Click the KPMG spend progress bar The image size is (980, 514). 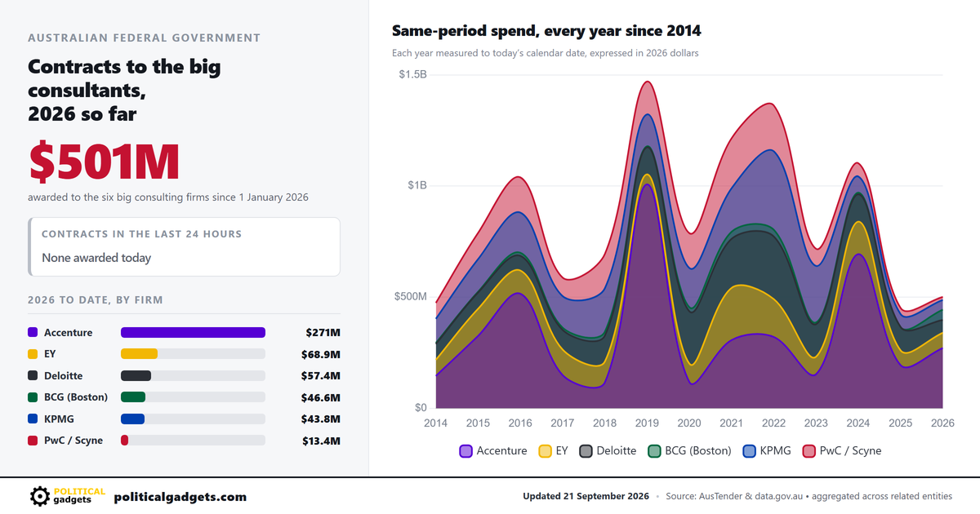tap(194, 419)
